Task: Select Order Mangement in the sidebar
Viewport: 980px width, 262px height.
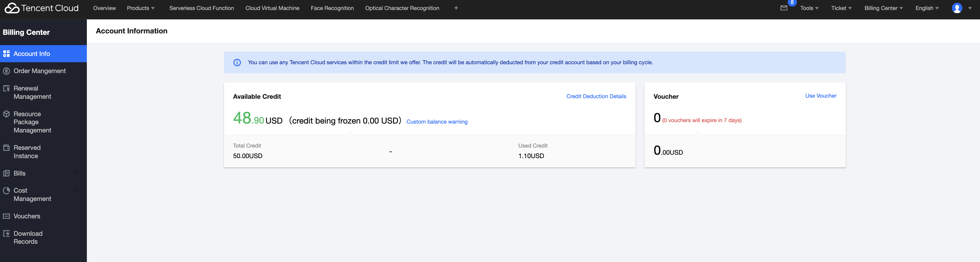Action: (43, 71)
